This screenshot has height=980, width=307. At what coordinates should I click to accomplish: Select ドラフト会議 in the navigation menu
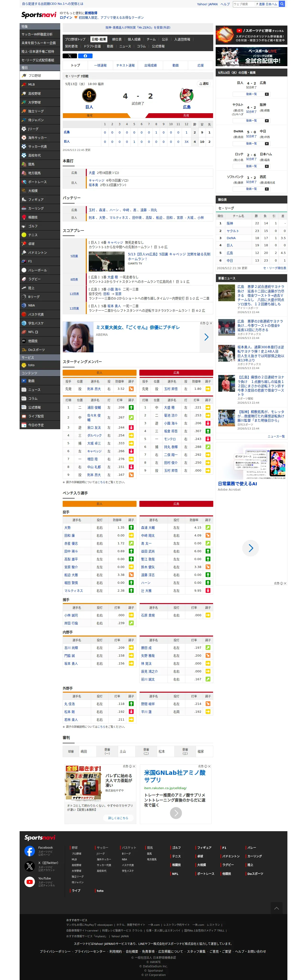tap(92, 46)
